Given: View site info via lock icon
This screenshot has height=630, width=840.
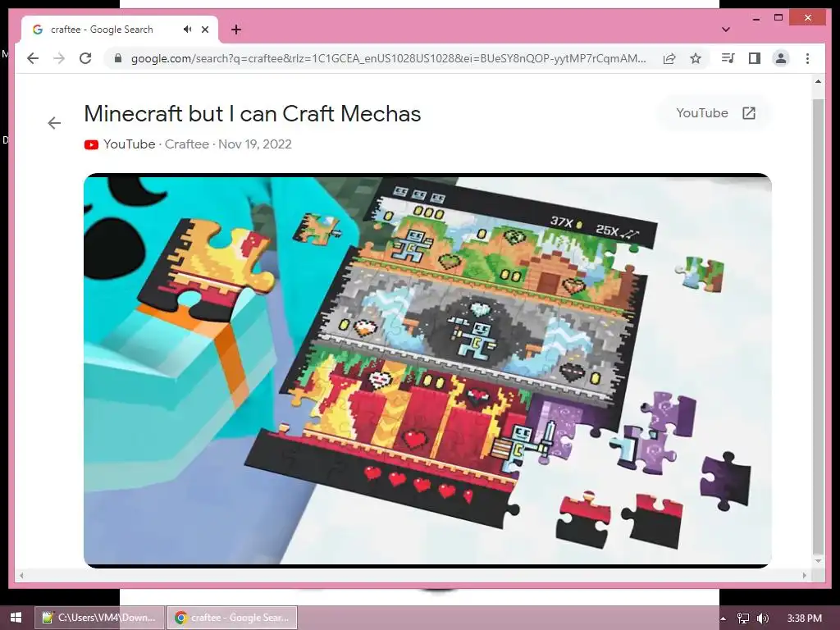Looking at the screenshot, I should coord(118,58).
